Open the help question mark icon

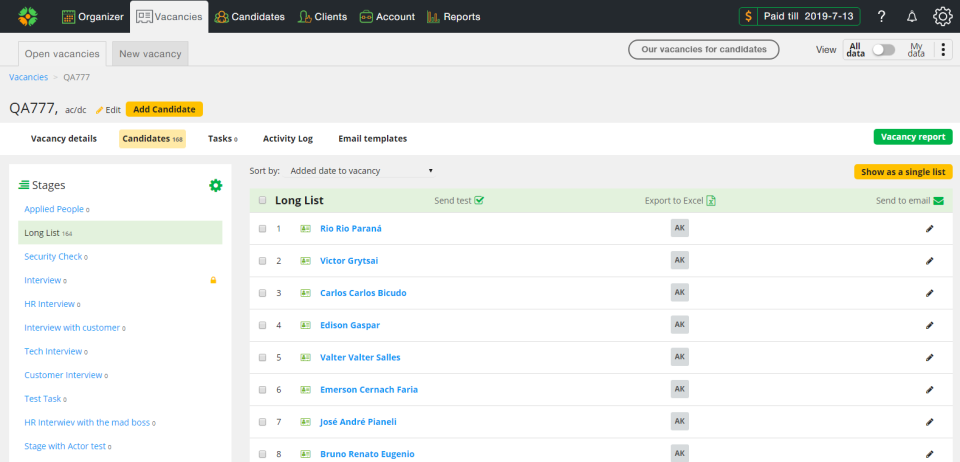(881, 17)
